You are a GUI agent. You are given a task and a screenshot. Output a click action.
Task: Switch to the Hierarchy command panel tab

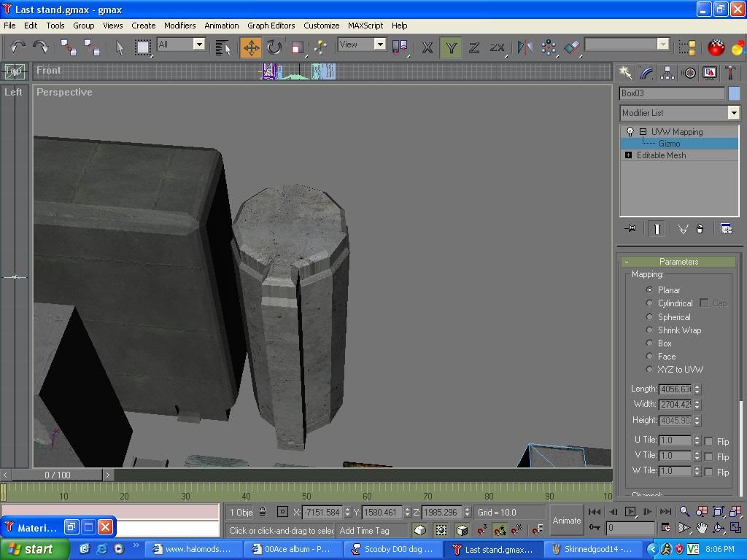[x=667, y=72]
